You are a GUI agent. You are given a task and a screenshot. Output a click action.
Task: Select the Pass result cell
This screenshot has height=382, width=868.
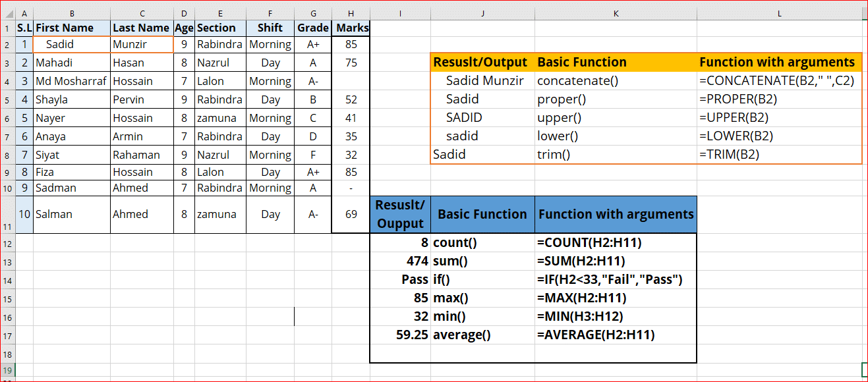pos(415,279)
